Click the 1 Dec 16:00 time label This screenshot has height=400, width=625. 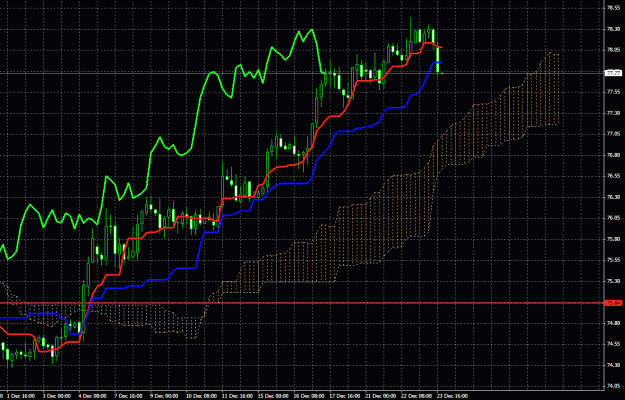pyautogui.click(x=22, y=396)
